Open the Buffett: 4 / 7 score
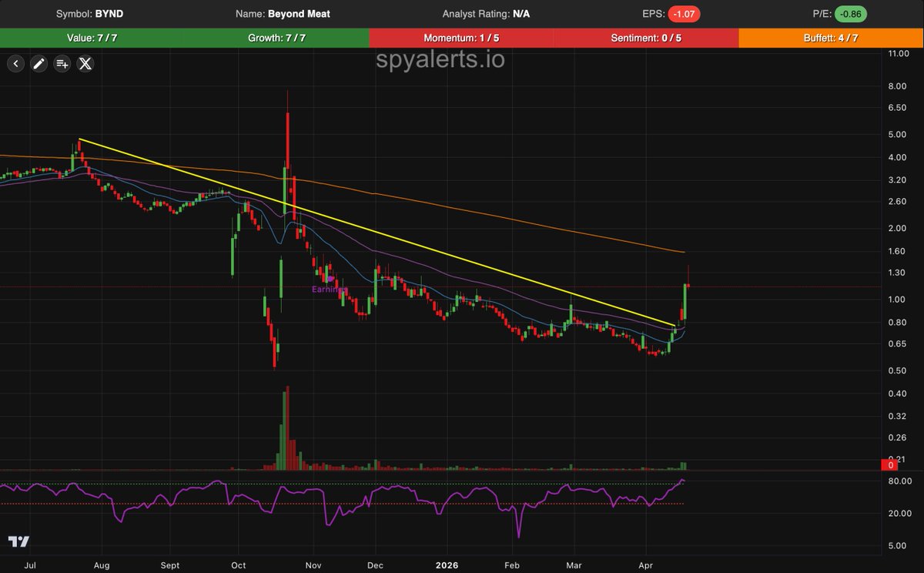 coord(832,38)
